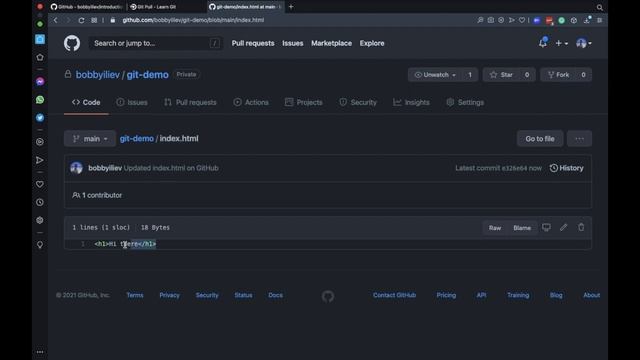
Task: Open bobbyiliev user profile link
Action: coord(98,75)
